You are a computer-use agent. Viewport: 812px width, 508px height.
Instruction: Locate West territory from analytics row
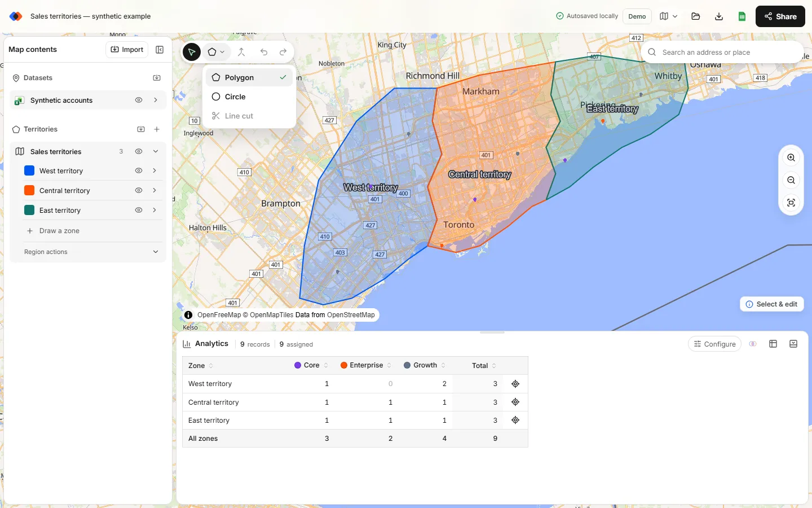click(515, 384)
